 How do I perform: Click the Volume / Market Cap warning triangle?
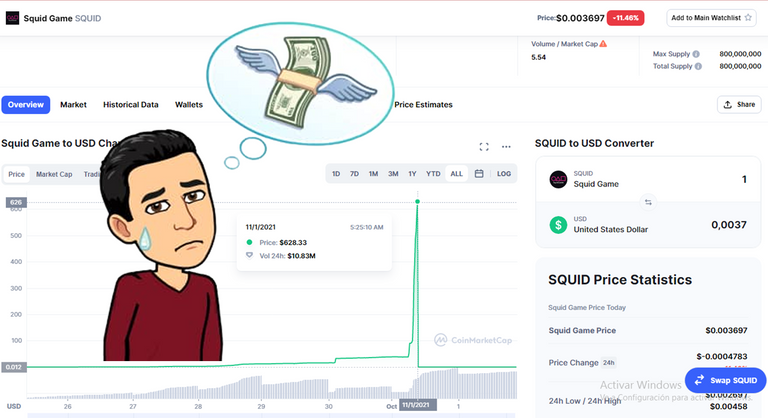coord(603,44)
